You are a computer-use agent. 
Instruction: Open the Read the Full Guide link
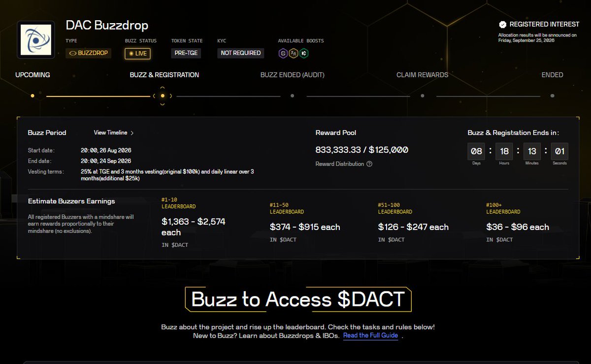[370, 335]
